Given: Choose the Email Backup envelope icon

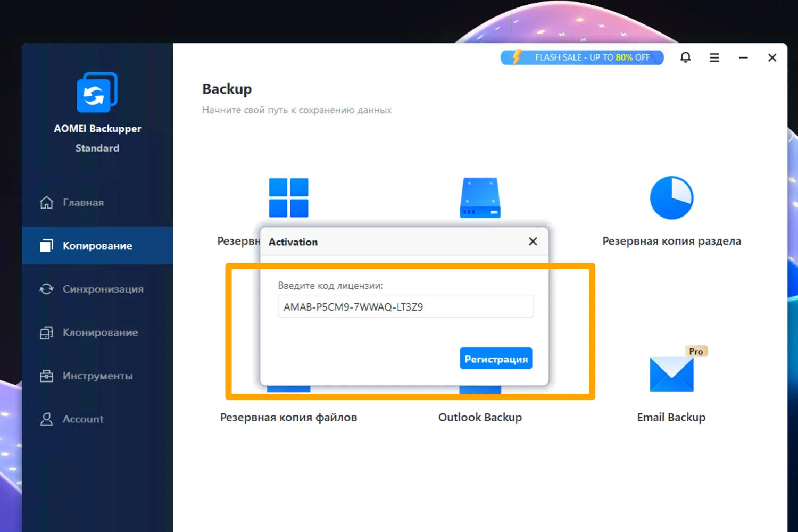Looking at the screenshot, I should 671,374.
